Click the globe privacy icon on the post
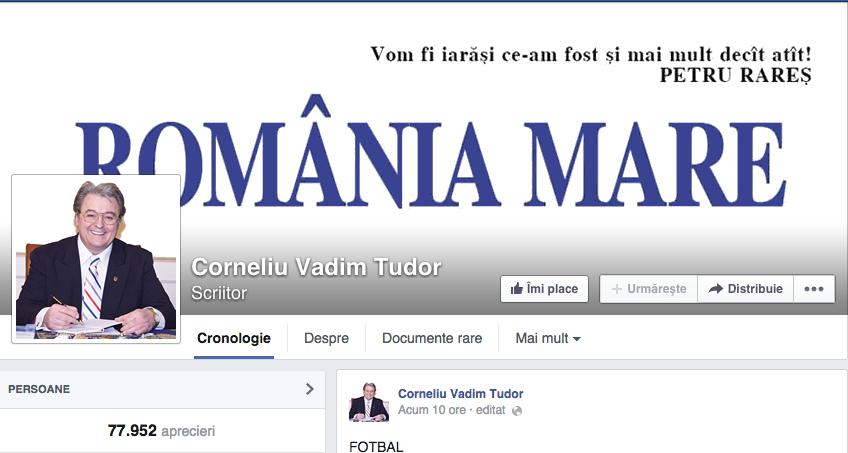This screenshot has height=453, width=848. click(x=517, y=411)
